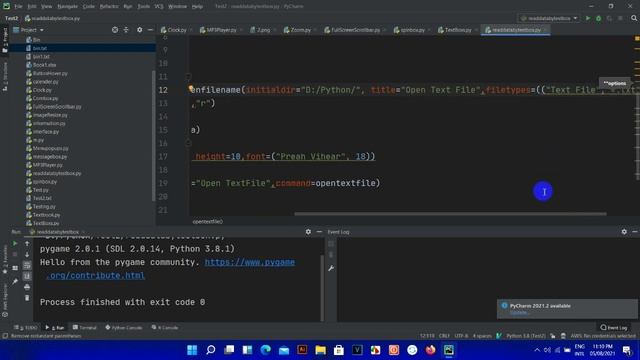Switch to the FullScreenScrollbar.py editor tab
The height and width of the screenshot is (360, 640).
coord(355,30)
